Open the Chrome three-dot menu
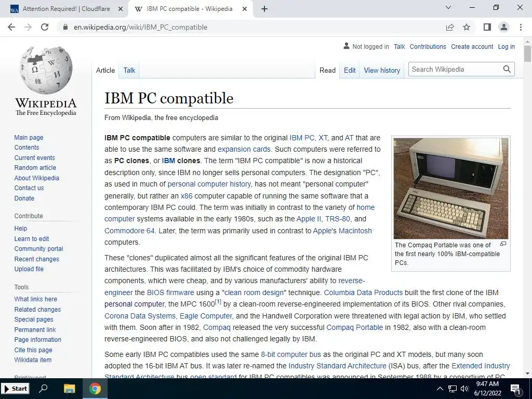The image size is (532, 399). [521, 27]
